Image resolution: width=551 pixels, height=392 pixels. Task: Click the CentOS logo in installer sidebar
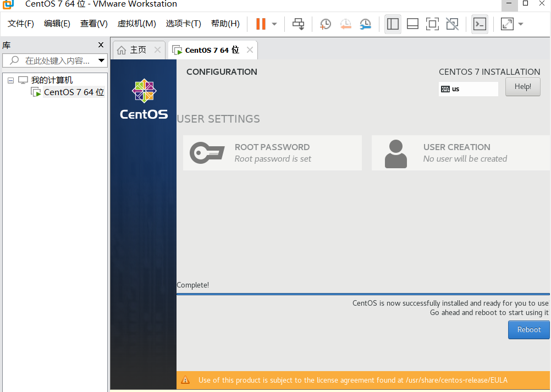coord(144,99)
